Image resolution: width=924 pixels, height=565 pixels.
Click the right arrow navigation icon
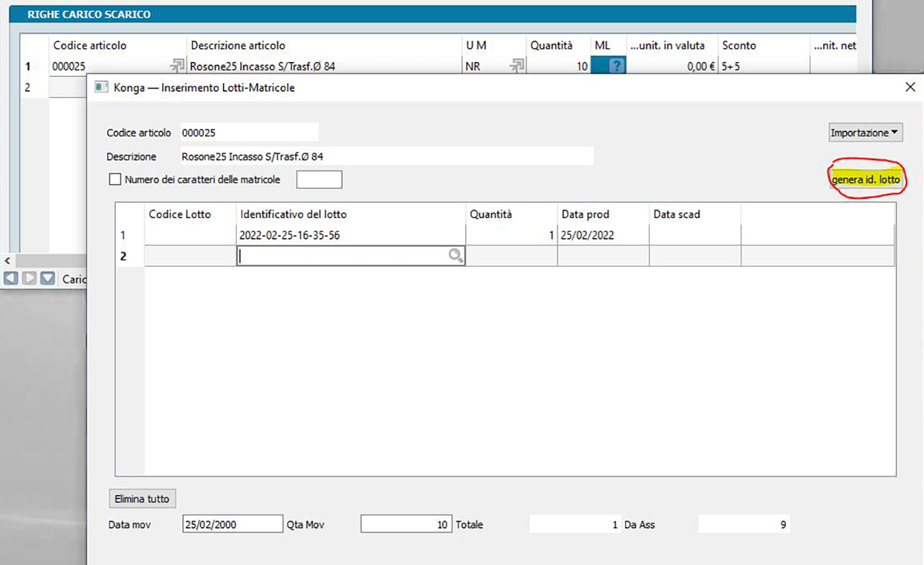30,279
